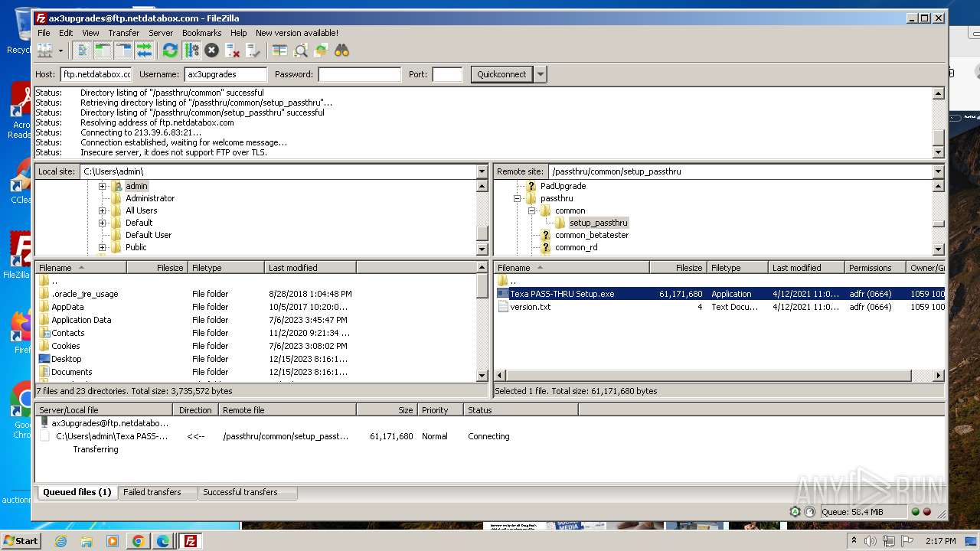The width and height of the screenshot is (980, 551).
Task: Open the Help menu
Action: [x=239, y=33]
